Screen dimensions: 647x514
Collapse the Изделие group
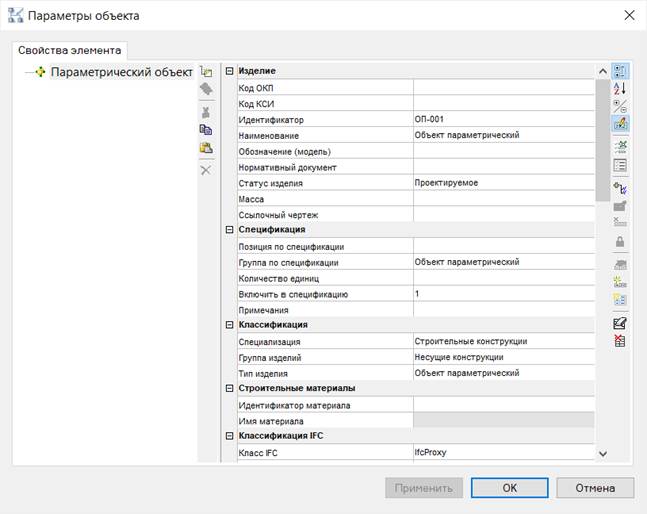tap(230, 71)
